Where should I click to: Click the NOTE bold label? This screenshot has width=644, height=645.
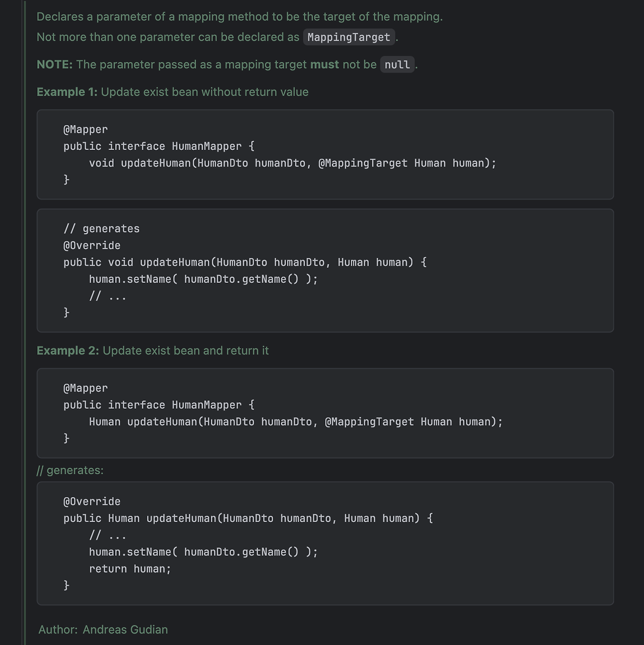(x=54, y=64)
